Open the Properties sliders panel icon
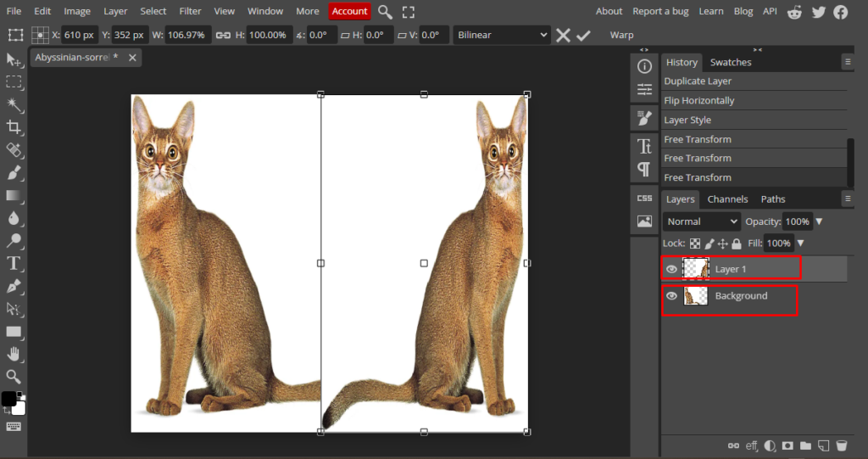The height and width of the screenshot is (459, 868). 644,89
